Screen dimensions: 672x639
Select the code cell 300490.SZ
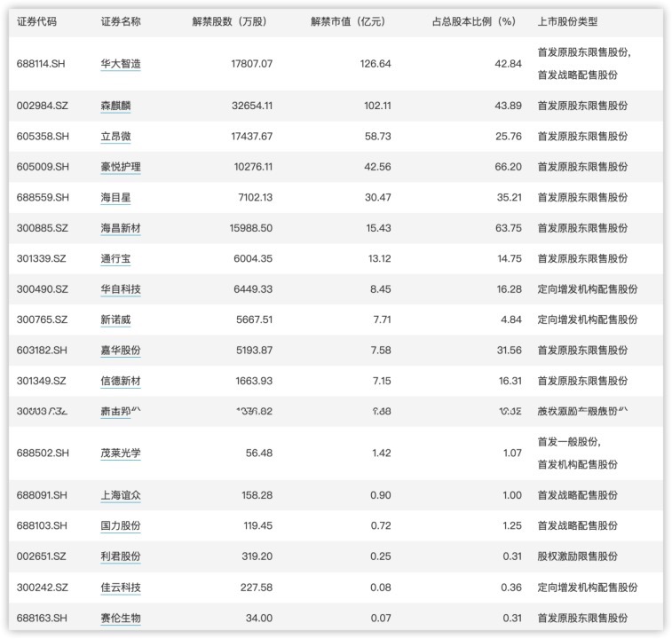[x=42, y=289]
